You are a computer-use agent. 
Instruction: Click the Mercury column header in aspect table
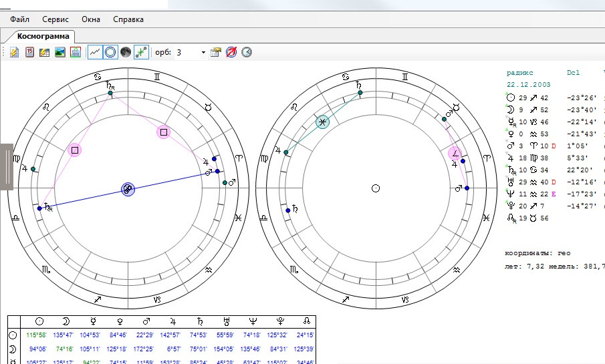tap(93, 321)
